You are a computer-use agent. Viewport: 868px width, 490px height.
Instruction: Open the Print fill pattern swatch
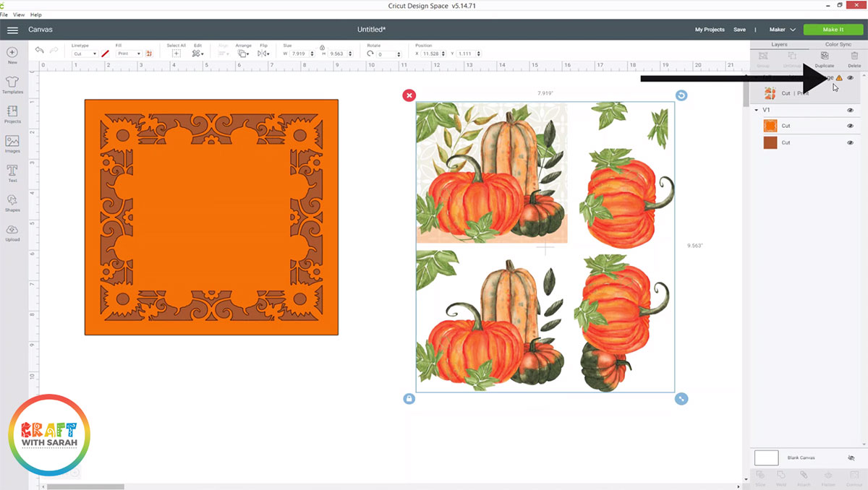pos(149,53)
